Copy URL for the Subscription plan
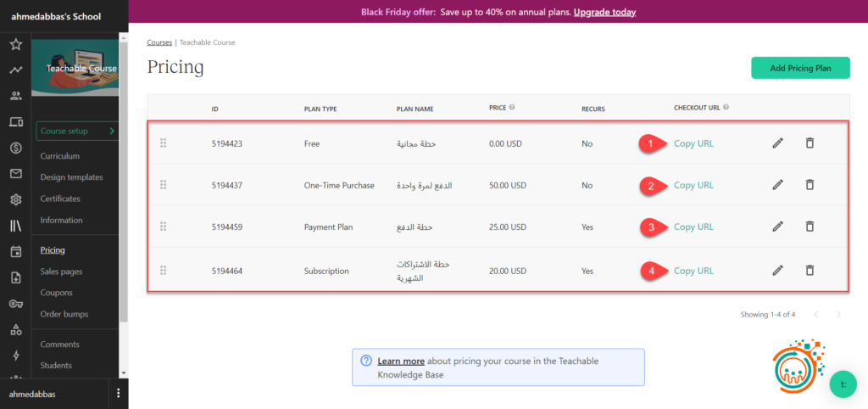The image size is (868, 409). point(693,271)
